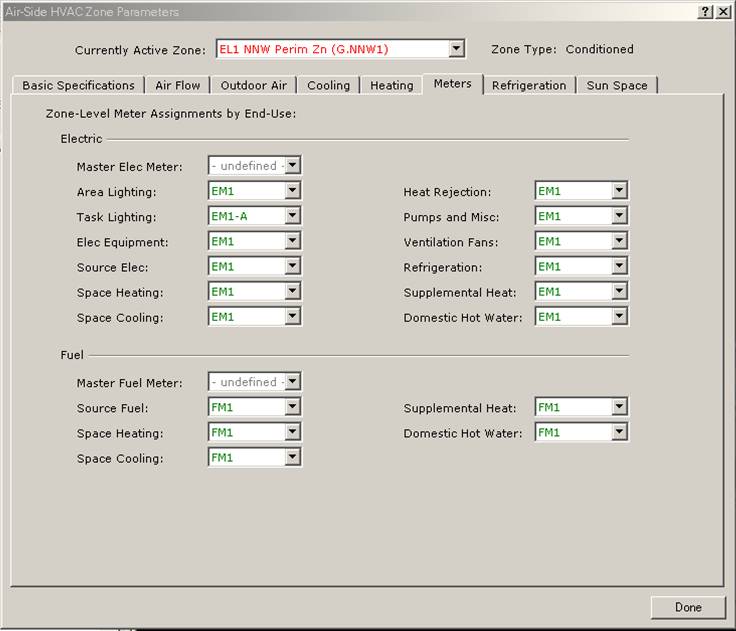
Task: Expand the electric Domestic Hot Water dropdown
Action: click(x=619, y=317)
